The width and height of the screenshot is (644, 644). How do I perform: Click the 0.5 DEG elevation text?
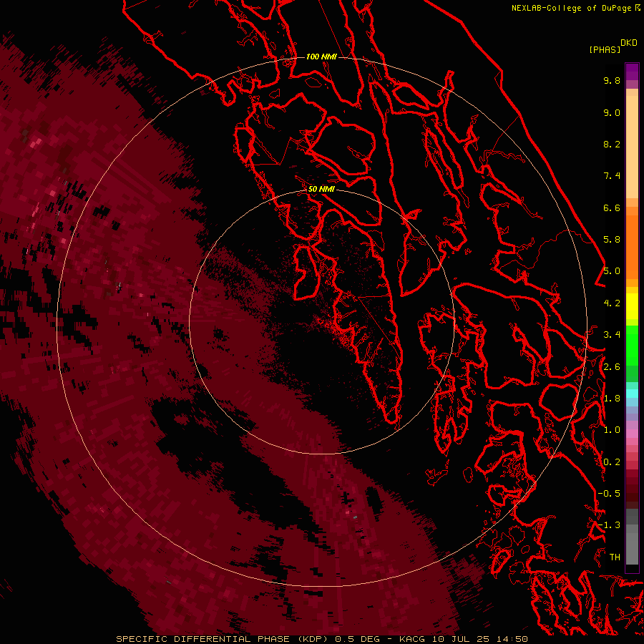click(x=357, y=639)
